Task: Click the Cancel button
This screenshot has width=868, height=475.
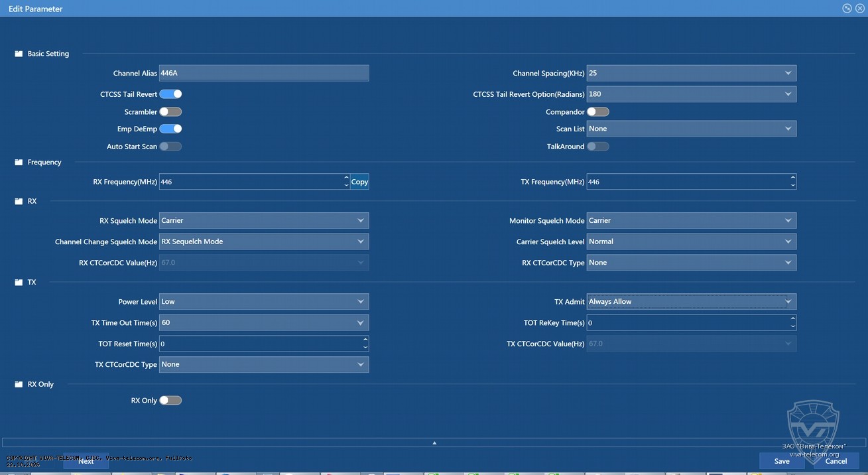Action: (x=836, y=461)
